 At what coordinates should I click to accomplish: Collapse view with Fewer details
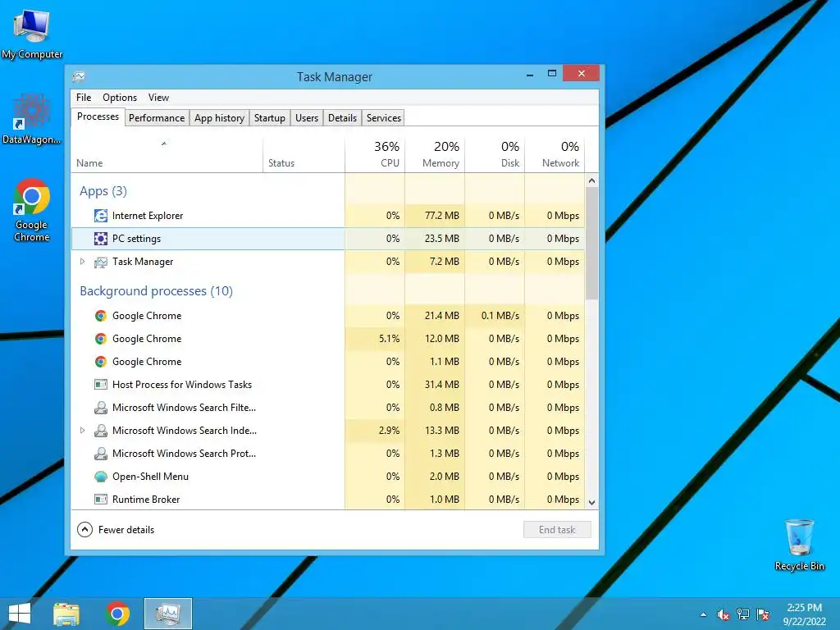coord(116,530)
